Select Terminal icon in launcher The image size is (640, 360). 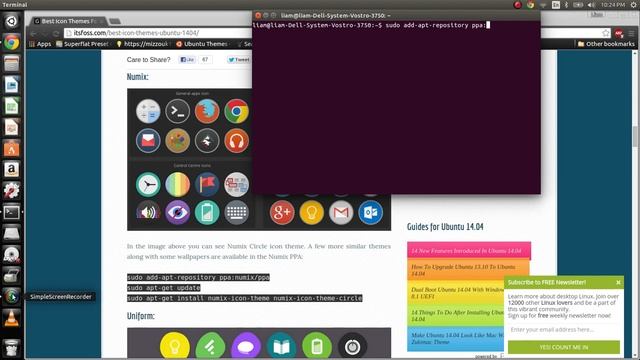click(x=11, y=212)
